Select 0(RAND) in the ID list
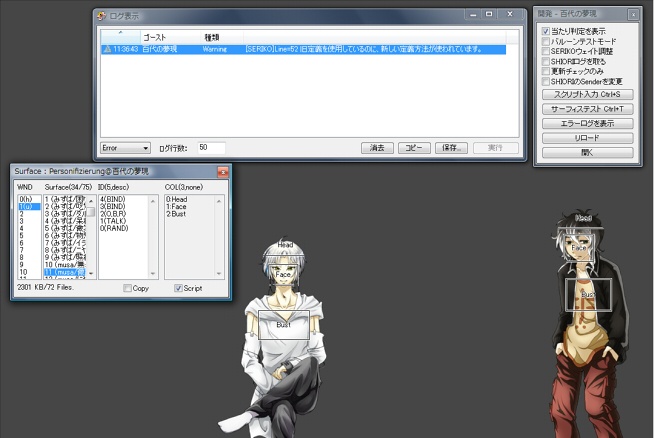This screenshot has height=438, width=654. click(123, 228)
